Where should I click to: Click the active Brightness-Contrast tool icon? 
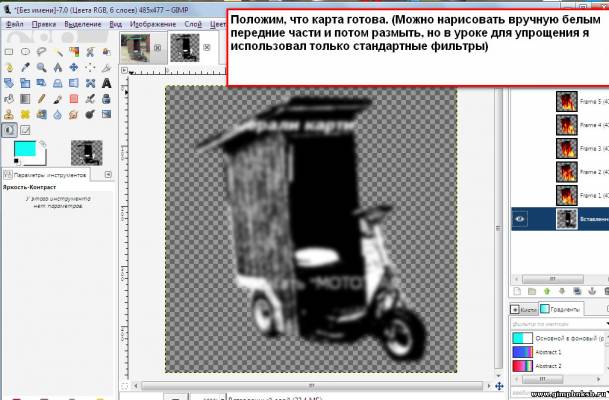coord(9,130)
